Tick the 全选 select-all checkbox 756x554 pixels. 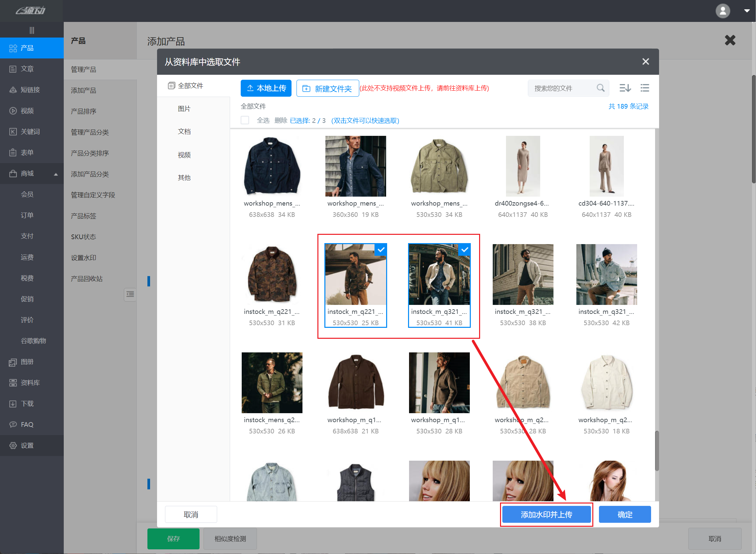[245, 120]
